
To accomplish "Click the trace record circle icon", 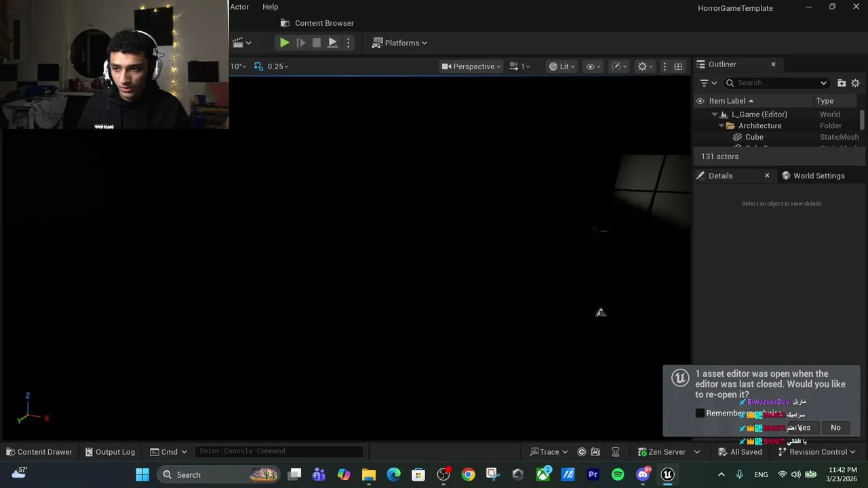I will coord(581,452).
